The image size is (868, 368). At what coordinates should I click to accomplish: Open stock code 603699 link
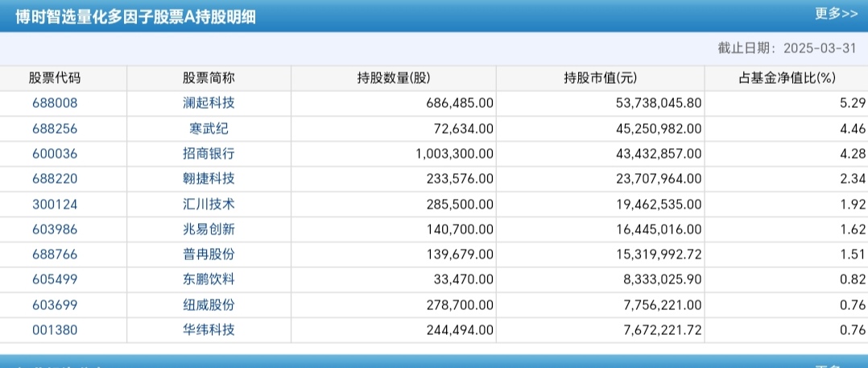tap(55, 304)
